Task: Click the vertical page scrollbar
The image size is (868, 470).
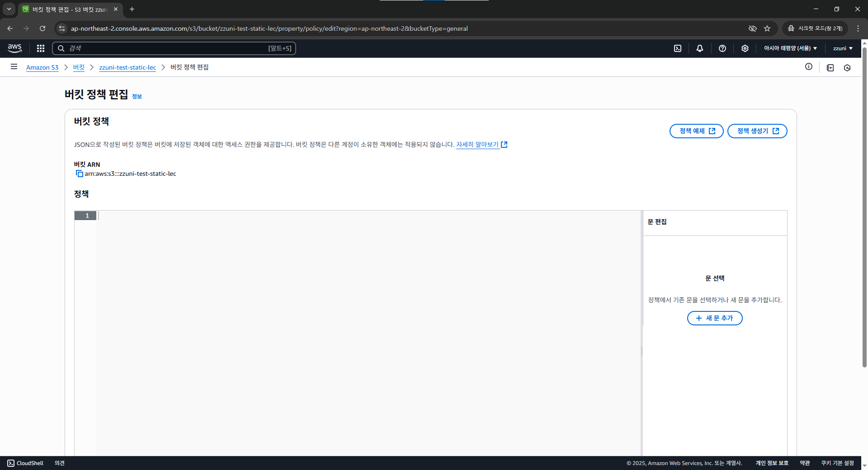Action: (864, 208)
